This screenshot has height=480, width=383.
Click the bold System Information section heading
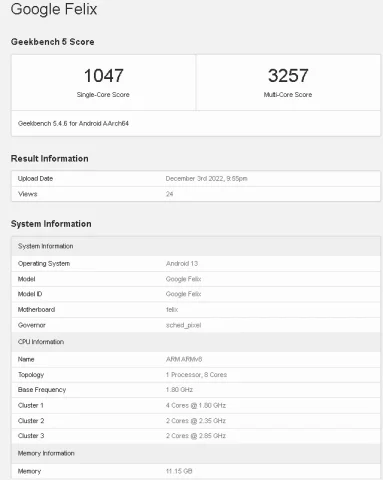(51, 224)
